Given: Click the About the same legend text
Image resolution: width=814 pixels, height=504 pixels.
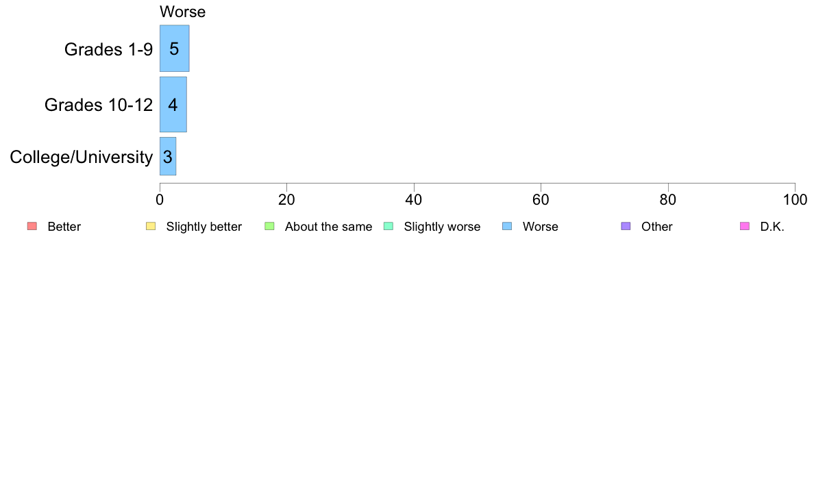Looking at the screenshot, I should click(x=329, y=227).
